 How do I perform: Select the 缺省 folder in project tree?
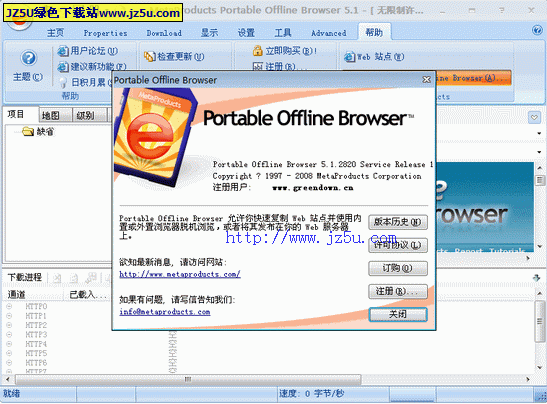tap(38, 132)
